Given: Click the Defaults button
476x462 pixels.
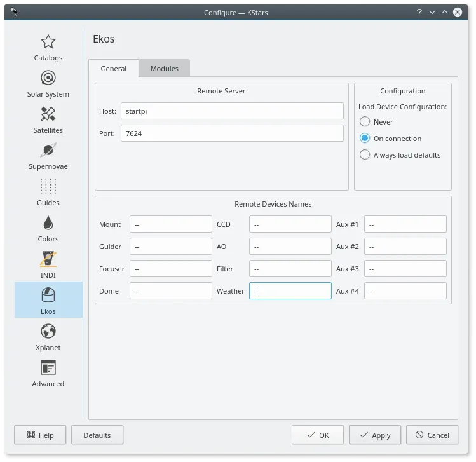Looking at the screenshot, I should (x=97, y=435).
